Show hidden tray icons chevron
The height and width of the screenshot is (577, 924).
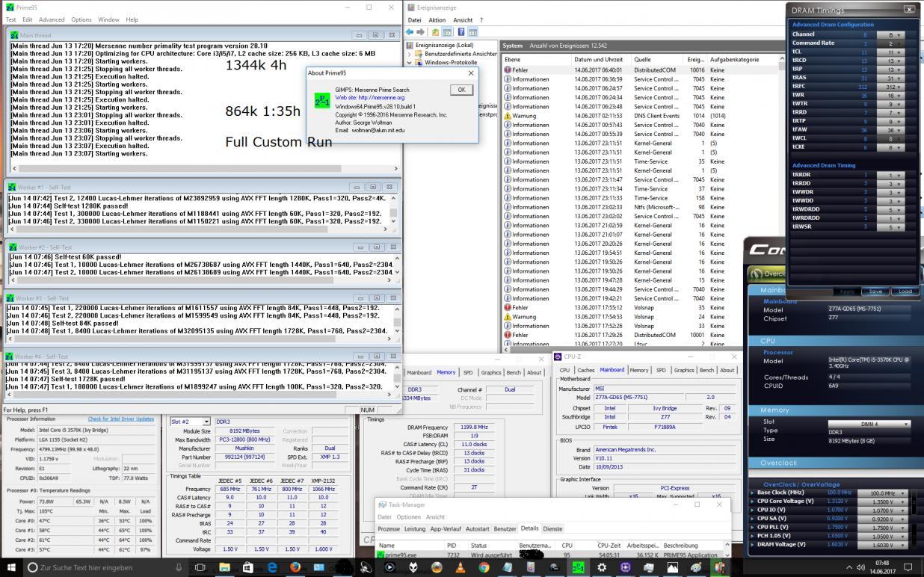849,567
